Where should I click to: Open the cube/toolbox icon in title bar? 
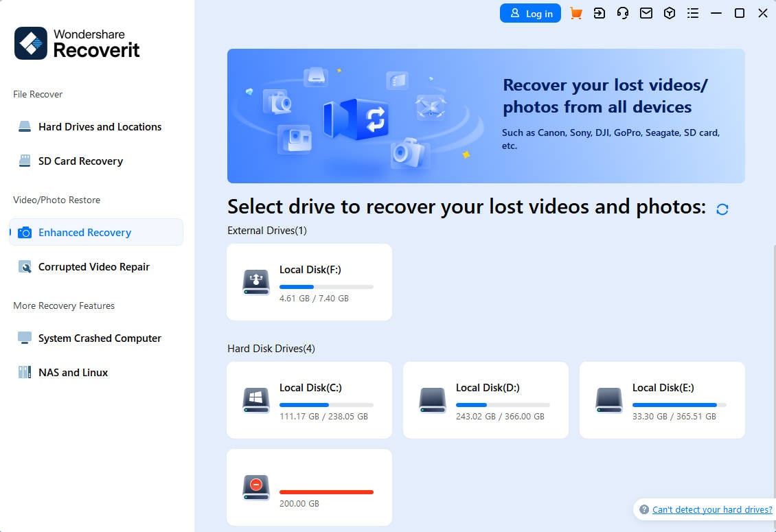(670, 13)
